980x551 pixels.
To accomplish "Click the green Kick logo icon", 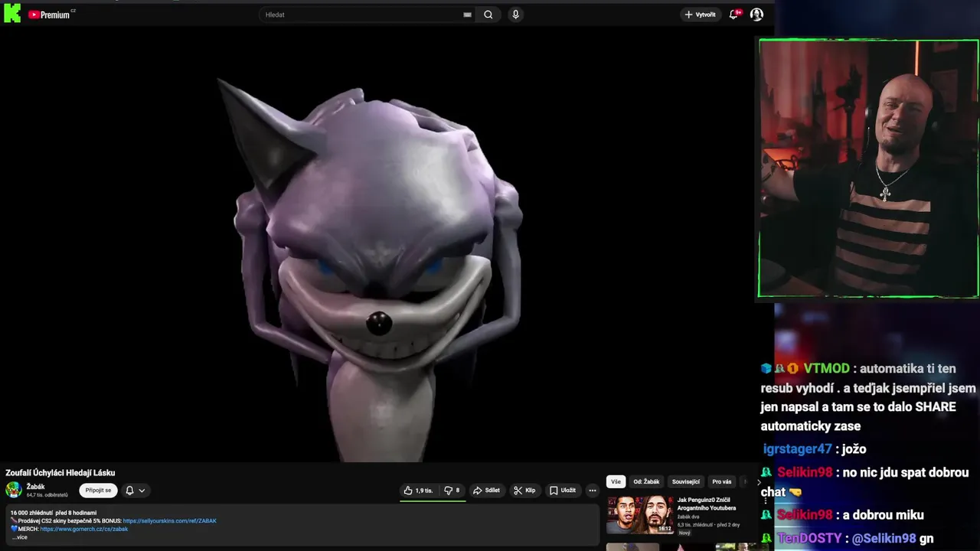I will (12, 13).
